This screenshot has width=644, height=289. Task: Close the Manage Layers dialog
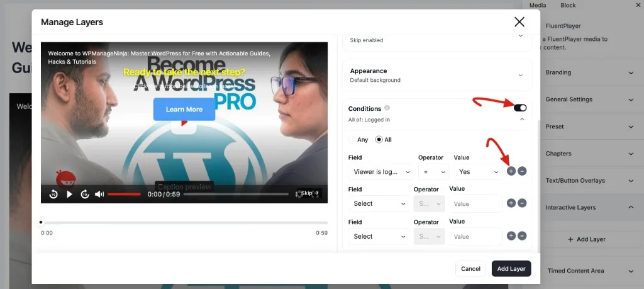(x=519, y=22)
